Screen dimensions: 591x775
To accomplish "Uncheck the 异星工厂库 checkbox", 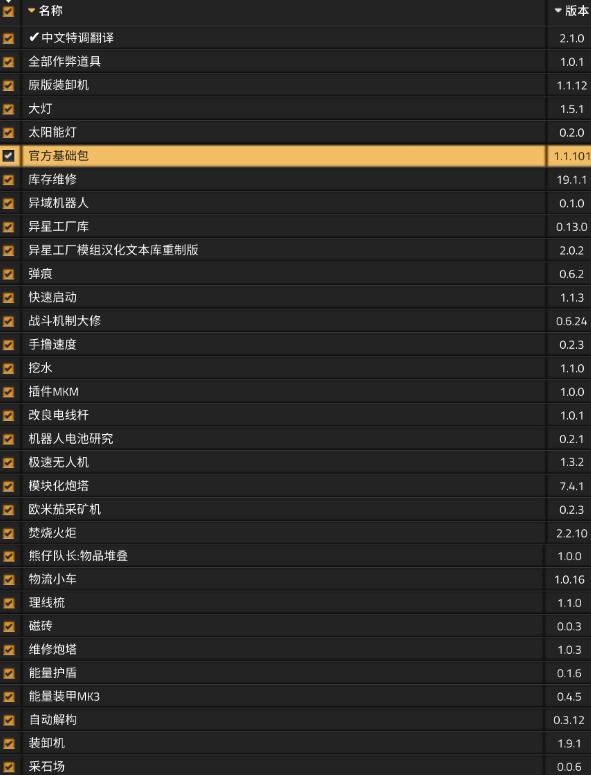I will point(8,227).
